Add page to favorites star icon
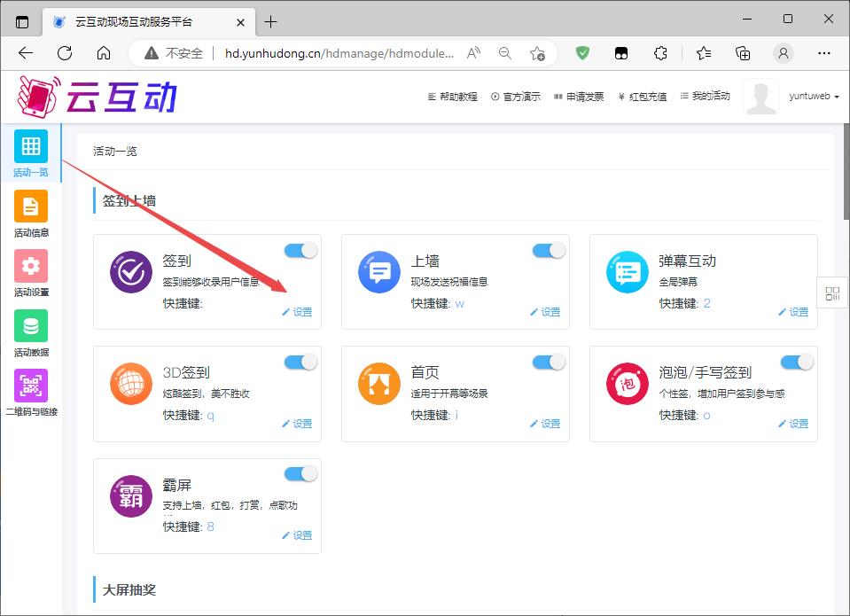850x616 pixels. [537, 53]
